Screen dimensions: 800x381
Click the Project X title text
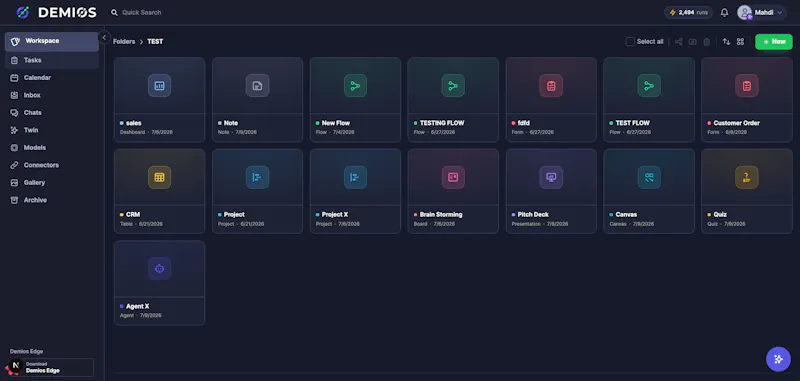[335, 215]
